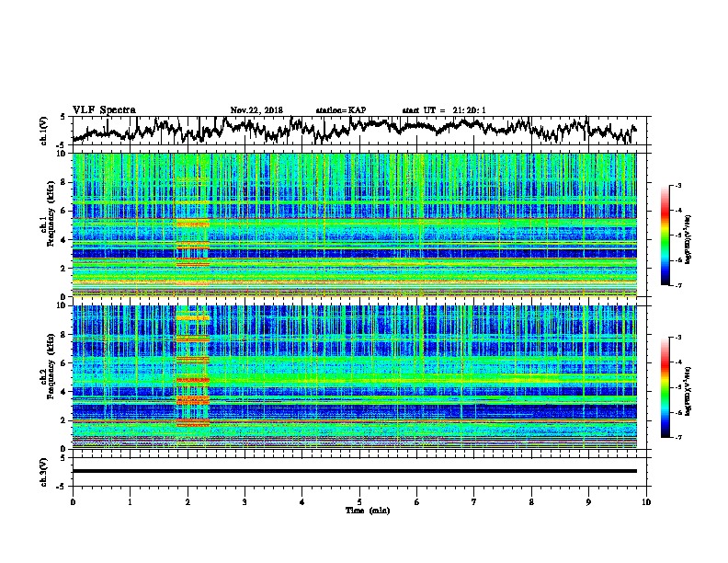Click the time axis tick label "7"
This screenshot has height=563, width=728.
[474, 501]
